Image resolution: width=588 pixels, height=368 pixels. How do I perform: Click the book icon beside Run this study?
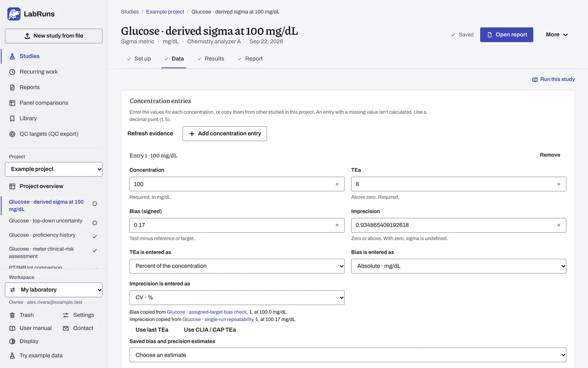(535, 80)
